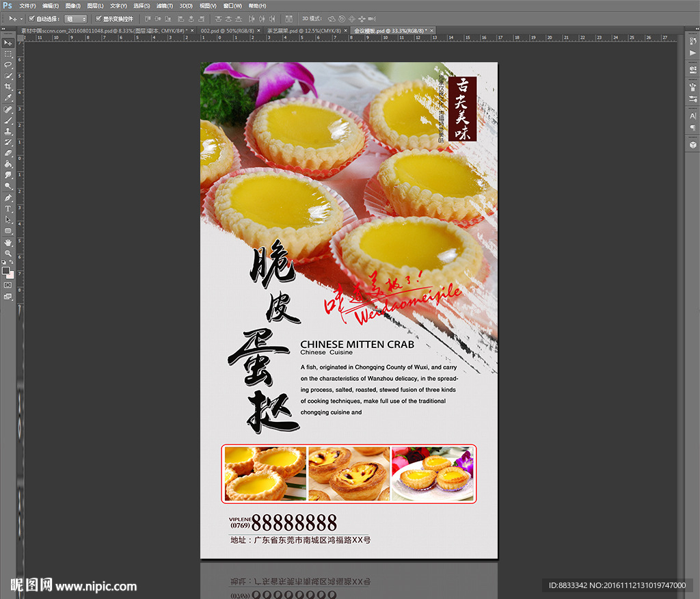This screenshot has width=700, height=599.
Task: Select the Rounded Rectangle shape tool
Action: [8, 230]
